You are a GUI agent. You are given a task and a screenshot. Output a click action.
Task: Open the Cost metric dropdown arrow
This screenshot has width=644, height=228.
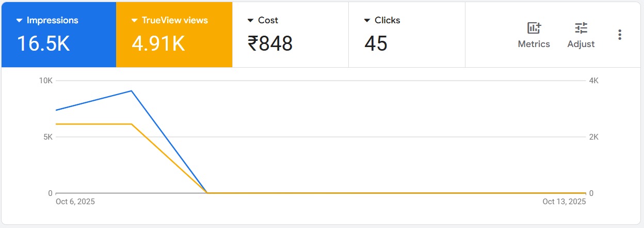click(x=251, y=21)
